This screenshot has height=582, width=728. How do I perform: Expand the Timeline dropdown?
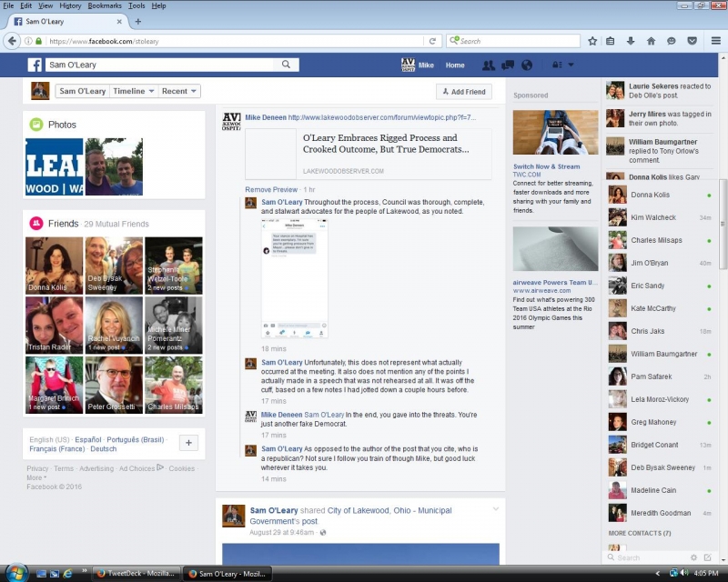click(133, 91)
